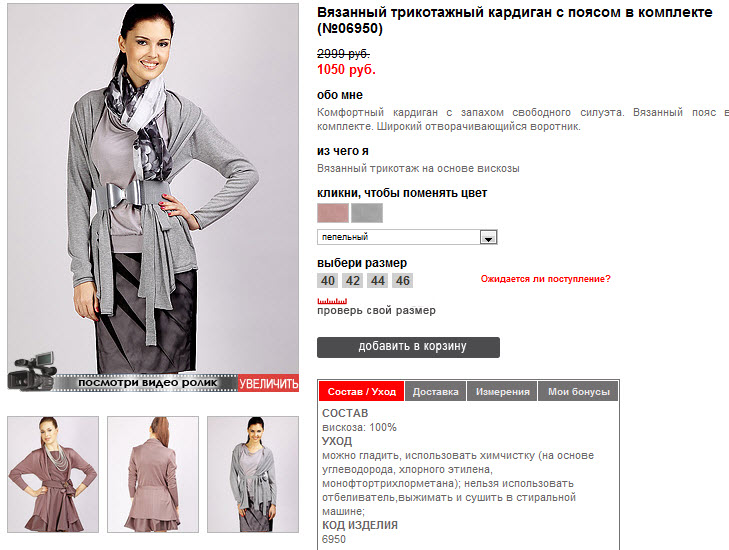This screenshot has width=729, height=550.
Task: Click the Ожидается ли поступление? link
Action: (x=545, y=279)
